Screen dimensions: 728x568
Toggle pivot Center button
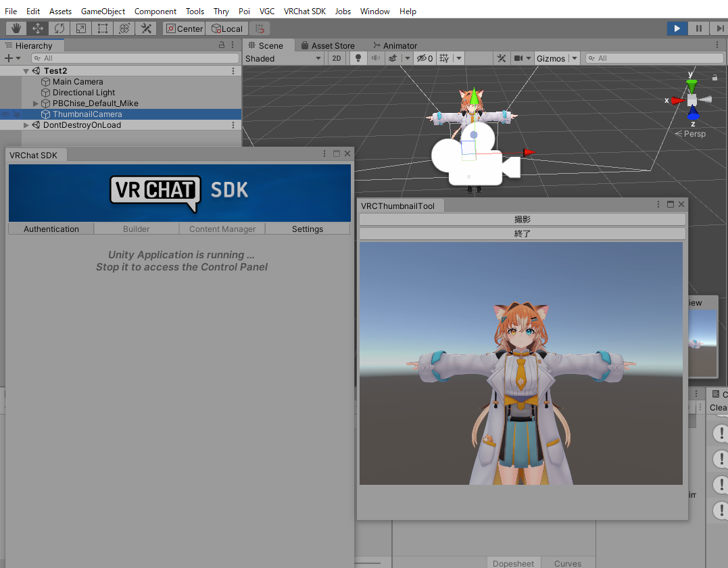(x=185, y=28)
